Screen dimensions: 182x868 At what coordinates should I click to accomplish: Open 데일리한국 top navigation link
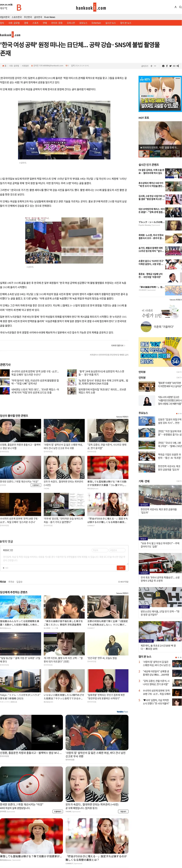[5, 17]
